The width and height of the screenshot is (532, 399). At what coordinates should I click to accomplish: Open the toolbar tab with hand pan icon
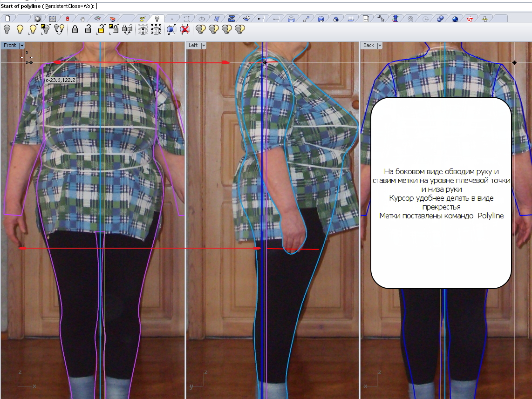click(x=82, y=19)
